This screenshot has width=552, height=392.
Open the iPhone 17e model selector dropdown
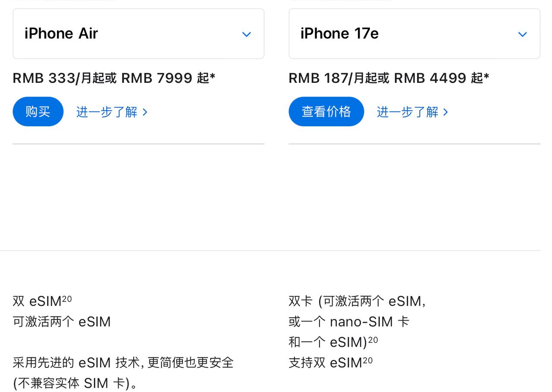[x=414, y=33]
